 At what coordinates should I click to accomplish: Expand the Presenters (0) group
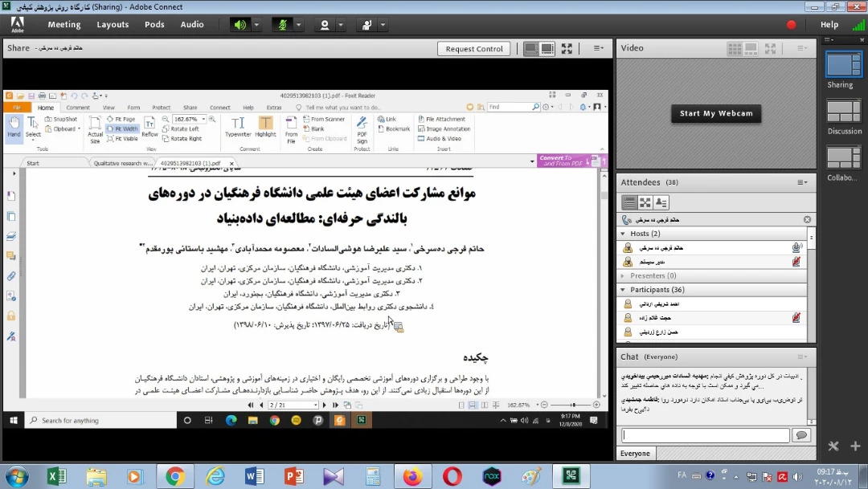pos(623,276)
